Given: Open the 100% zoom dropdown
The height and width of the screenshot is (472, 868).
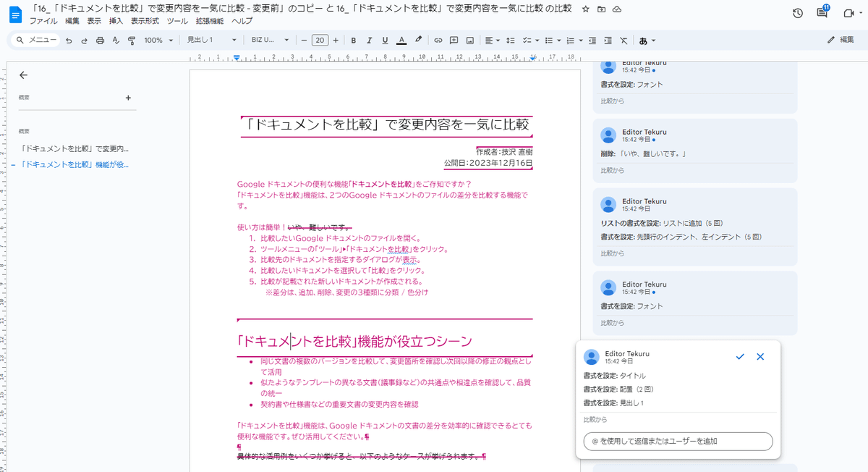Looking at the screenshot, I should (x=158, y=41).
